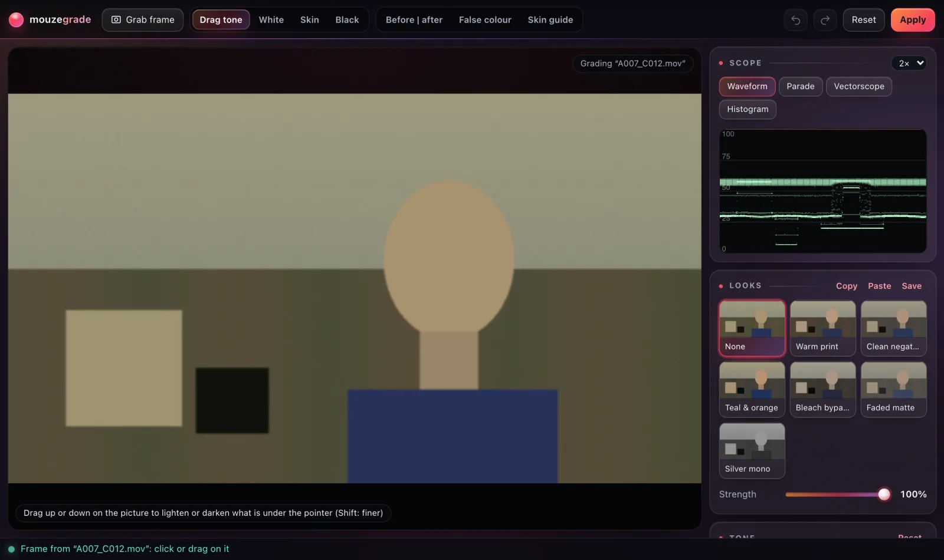Image resolution: width=944 pixels, height=560 pixels.
Task: Switch scope to Vectorscope
Action: pyautogui.click(x=859, y=87)
